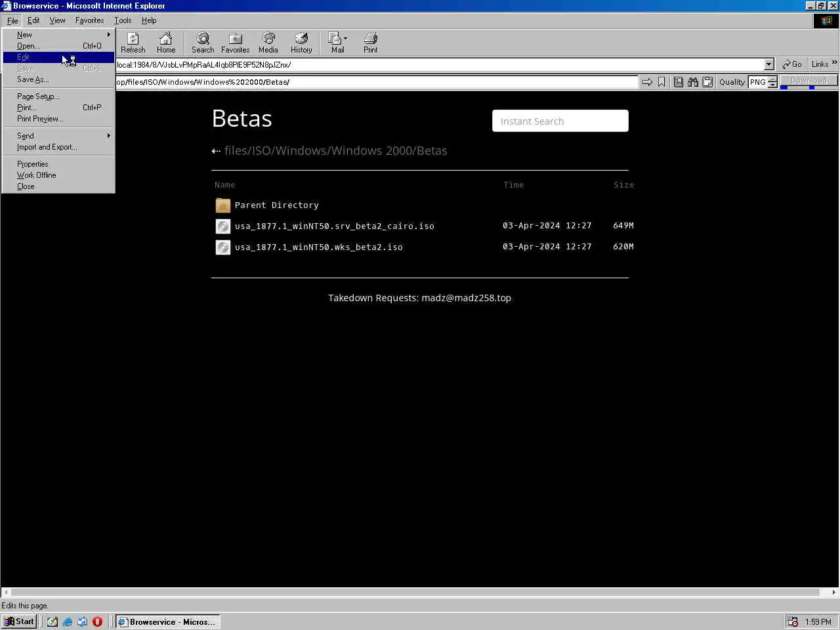
Task: Expand the New submenu in File menu
Action: [58, 35]
